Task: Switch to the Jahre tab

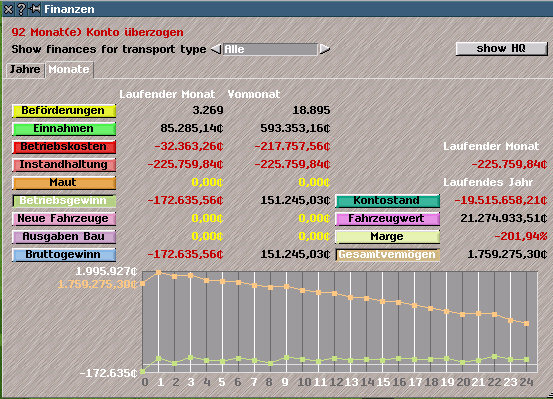Action: 25,69
